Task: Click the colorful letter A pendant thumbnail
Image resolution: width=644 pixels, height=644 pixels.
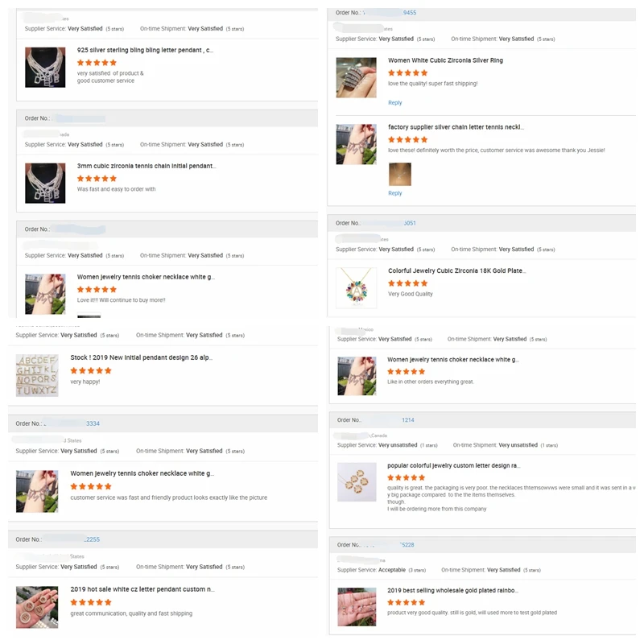Action: [x=356, y=288]
